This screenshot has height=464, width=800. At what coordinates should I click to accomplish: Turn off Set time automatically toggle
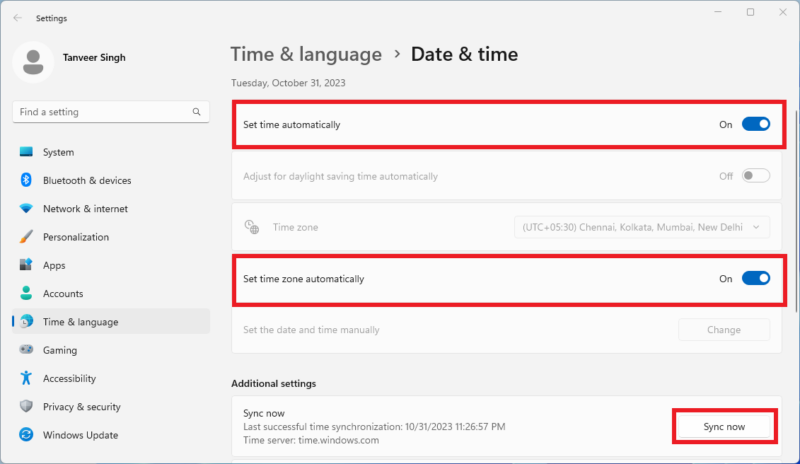click(755, 125)
